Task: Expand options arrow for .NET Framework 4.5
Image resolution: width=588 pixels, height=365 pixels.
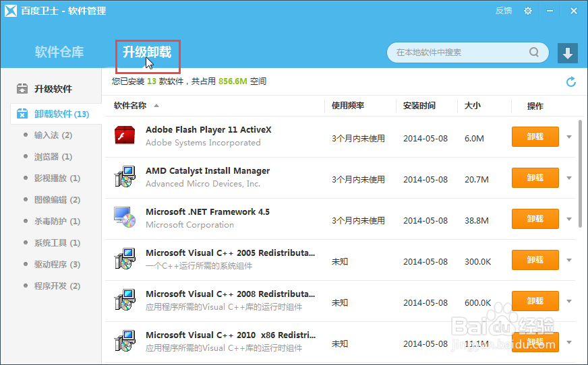Action: tap(569, 220)
